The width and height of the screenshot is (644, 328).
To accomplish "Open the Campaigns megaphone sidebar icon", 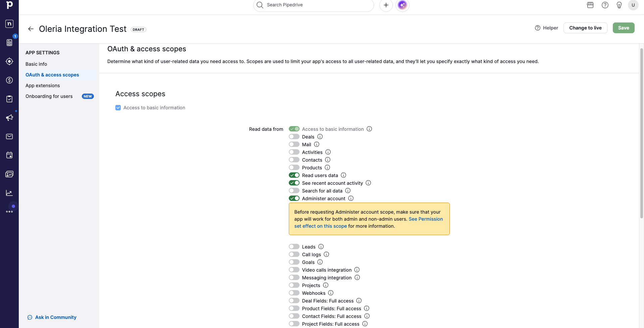I will pos(9,118).
